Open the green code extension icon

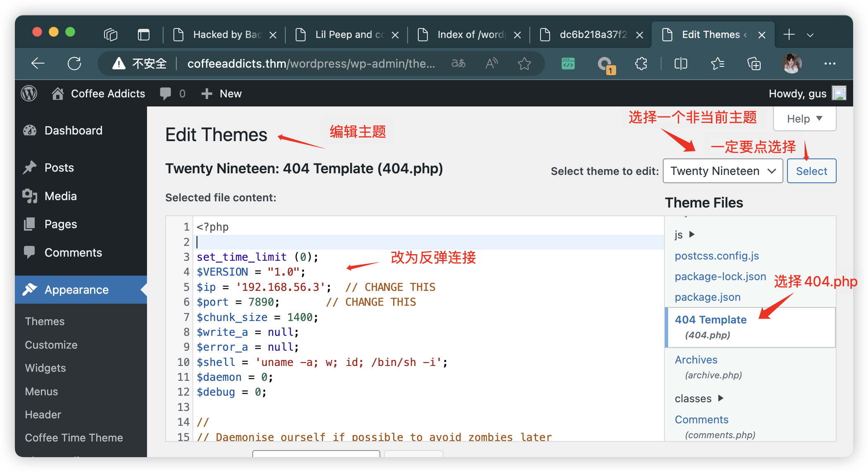pos(568,64)
